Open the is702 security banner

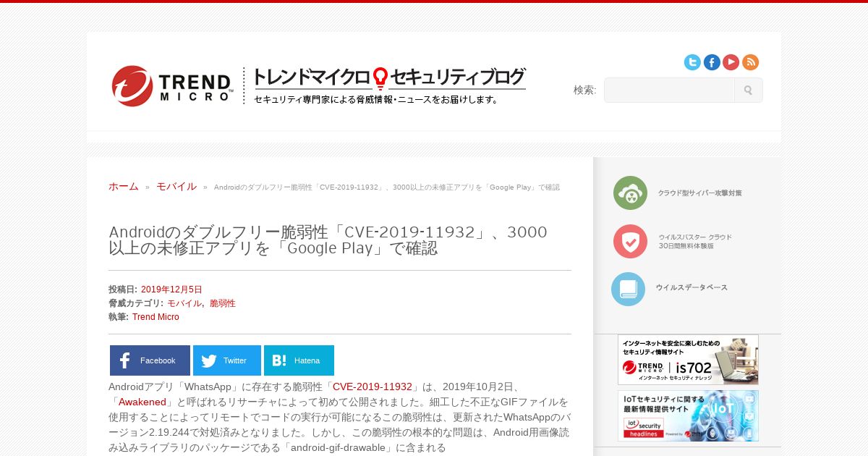click(x=688, y=359)
